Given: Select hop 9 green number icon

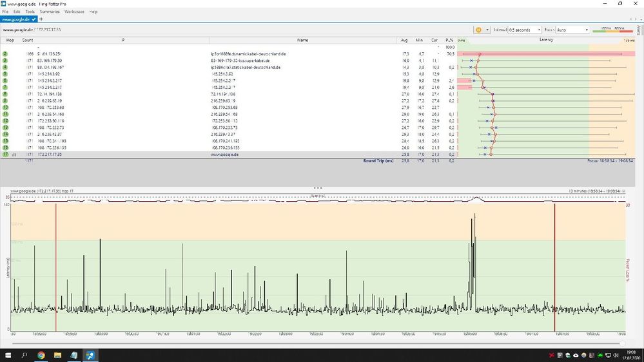Looking at the screenshot, I should click(5, 100).
